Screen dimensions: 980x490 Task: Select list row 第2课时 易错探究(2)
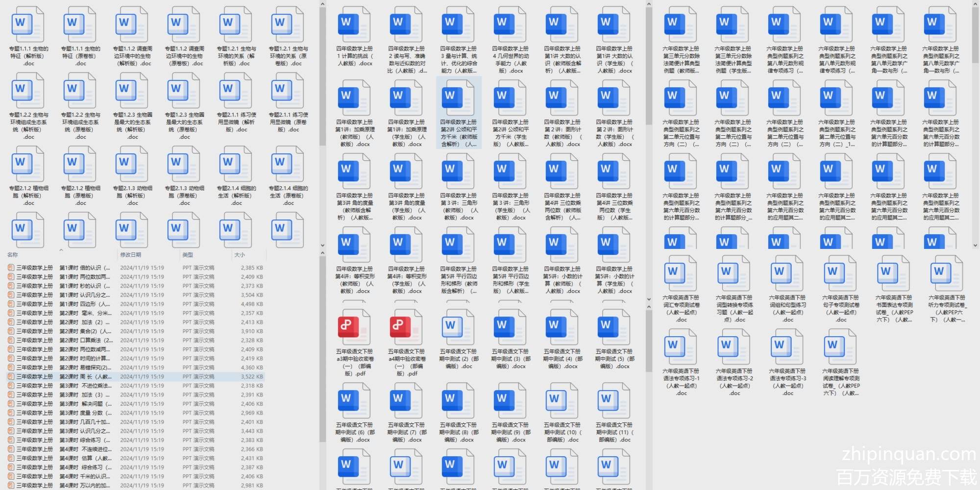click(x=135, y=367)
